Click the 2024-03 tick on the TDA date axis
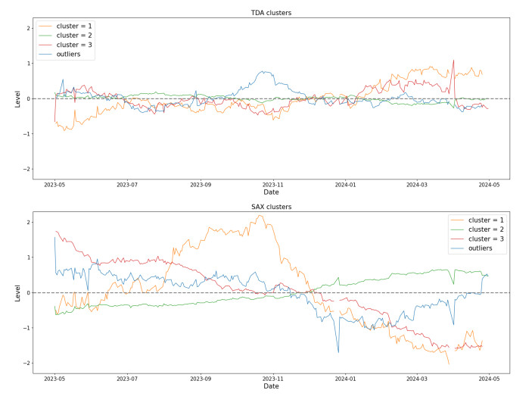Viewport: 532px width, 412px height. pyautogui.click(x=417, y=183)
